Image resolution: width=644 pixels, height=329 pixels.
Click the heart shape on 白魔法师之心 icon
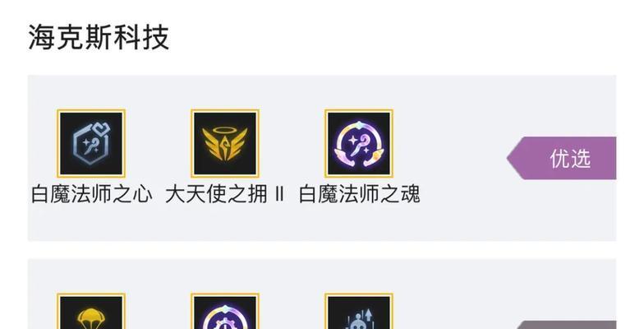(102, 129)
